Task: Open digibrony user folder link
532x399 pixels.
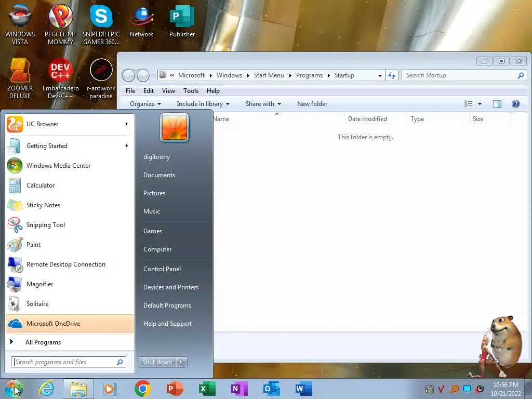Action: pyautogui.click(x=156, y=157)
